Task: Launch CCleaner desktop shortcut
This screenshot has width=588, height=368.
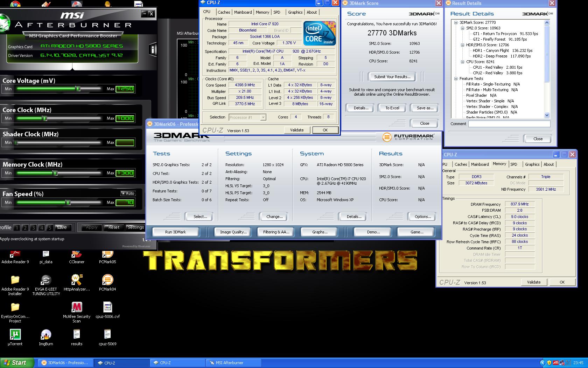Action: (x=77, y=257)
